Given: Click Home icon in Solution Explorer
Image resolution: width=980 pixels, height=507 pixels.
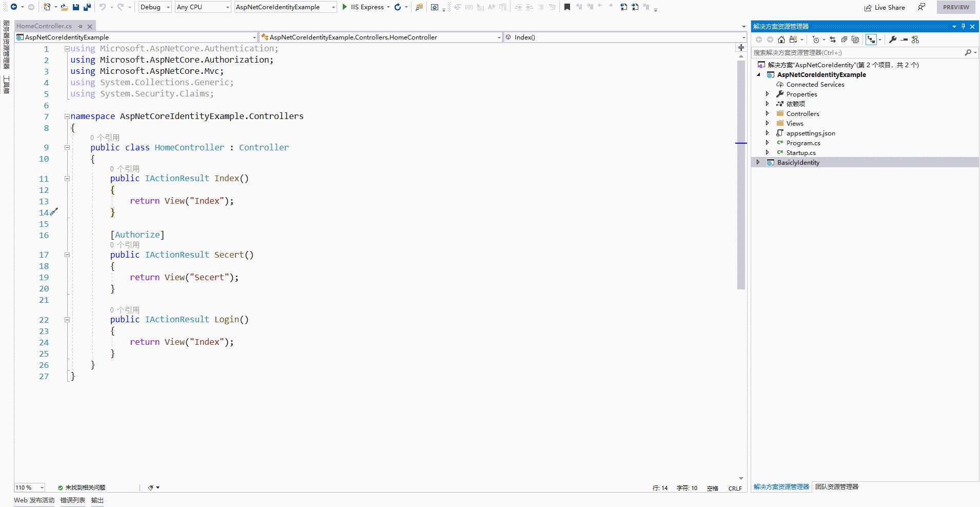Looking at the screenshot, I should 781,40.
